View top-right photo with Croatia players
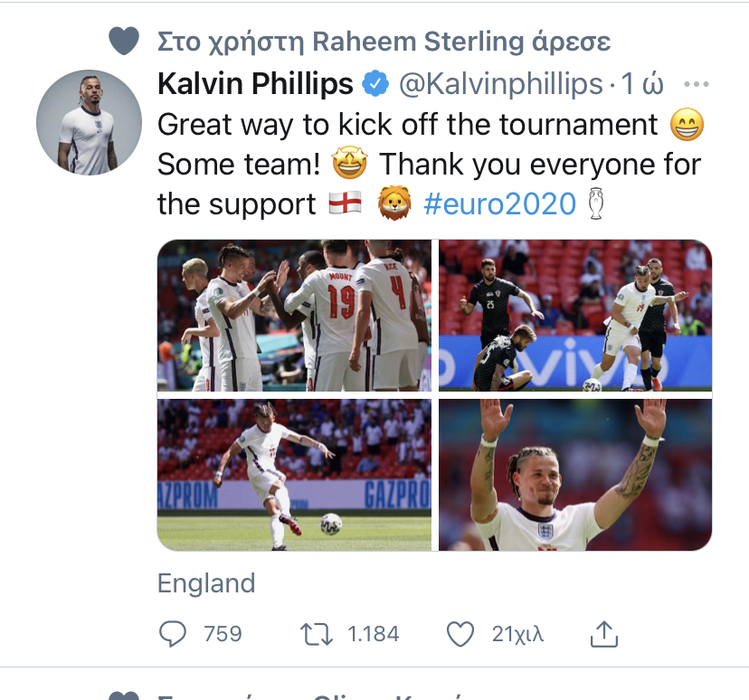The width and height of the screenshot is (749, 700). coord(575,316)
